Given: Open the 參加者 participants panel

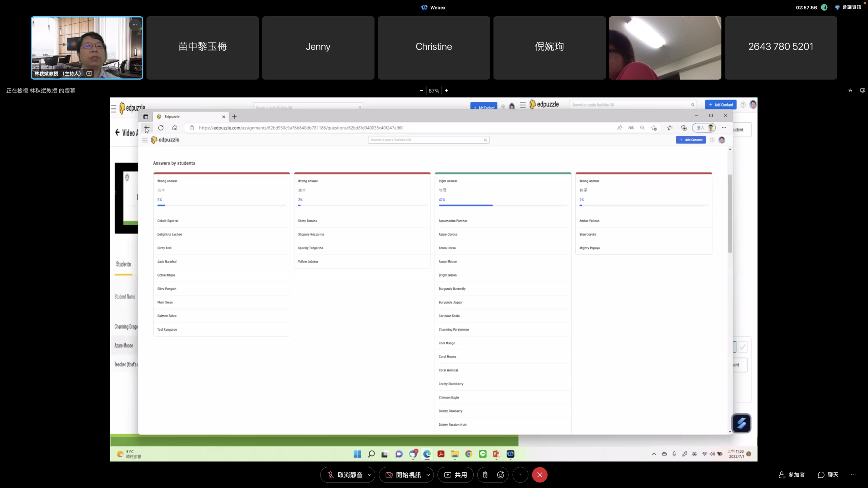Looking at the screenshot, I should point(792,475).
